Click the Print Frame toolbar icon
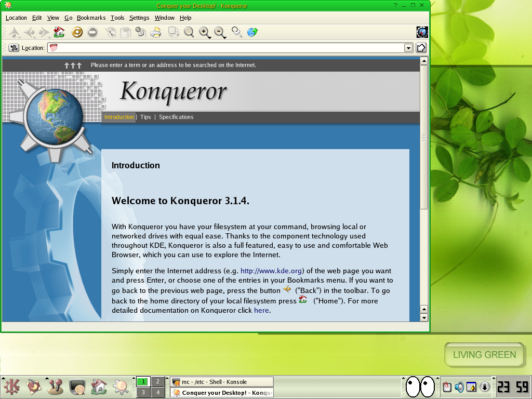 point(174,32)
